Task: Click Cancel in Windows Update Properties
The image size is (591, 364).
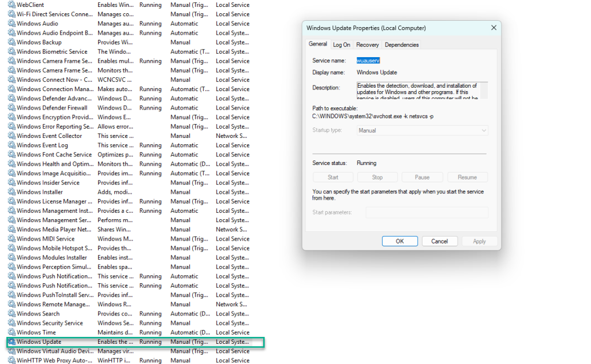Action: (x=439, y=241)
